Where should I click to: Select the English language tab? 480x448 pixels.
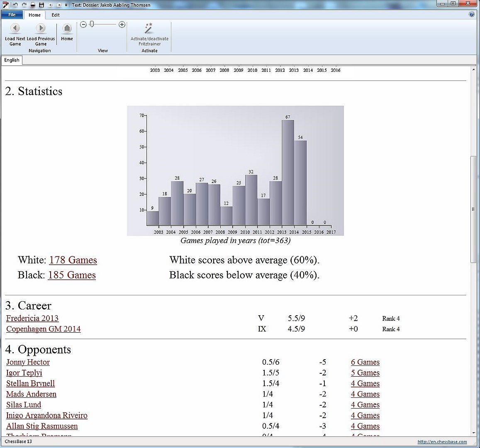(12, 60)
